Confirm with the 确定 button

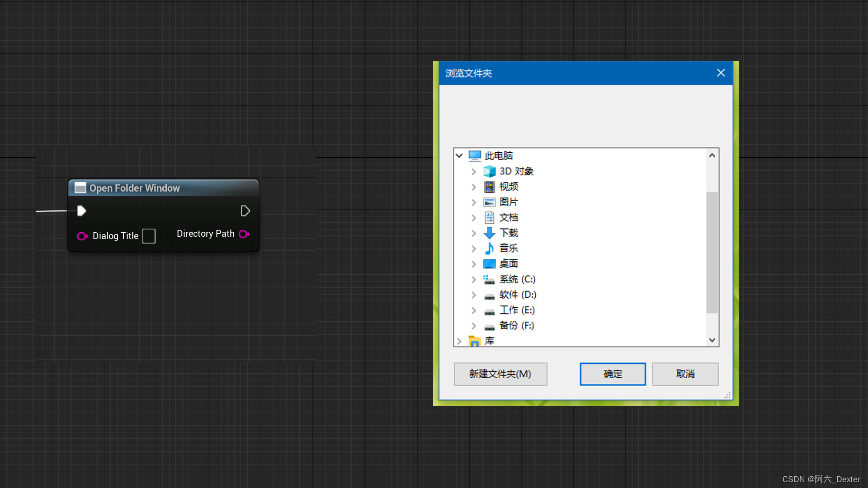pos(613,374)
